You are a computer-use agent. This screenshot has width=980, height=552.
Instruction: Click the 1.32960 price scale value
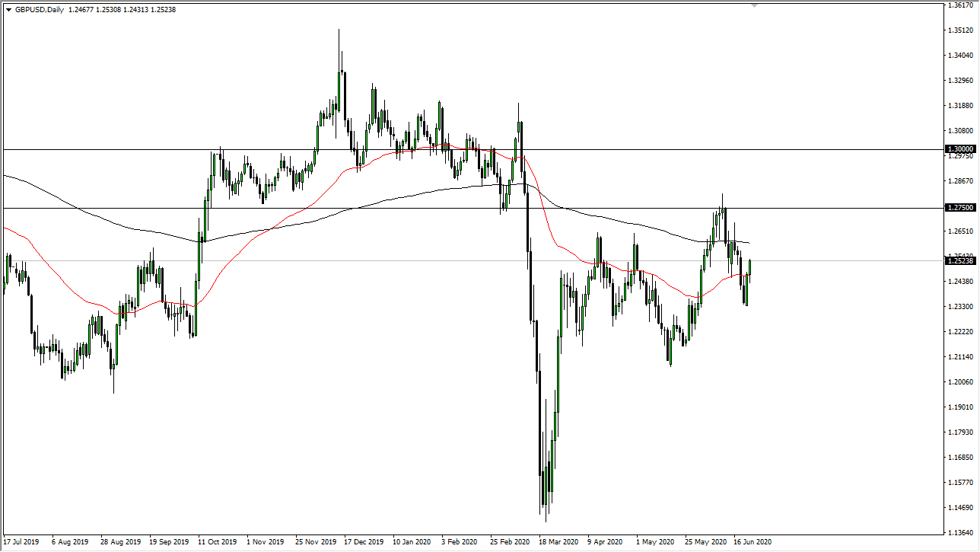point(961,81)
